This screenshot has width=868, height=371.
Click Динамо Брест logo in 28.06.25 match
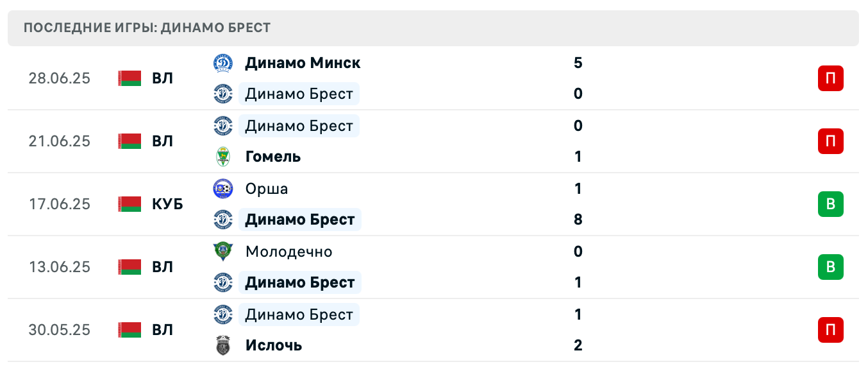pos(223,94)
